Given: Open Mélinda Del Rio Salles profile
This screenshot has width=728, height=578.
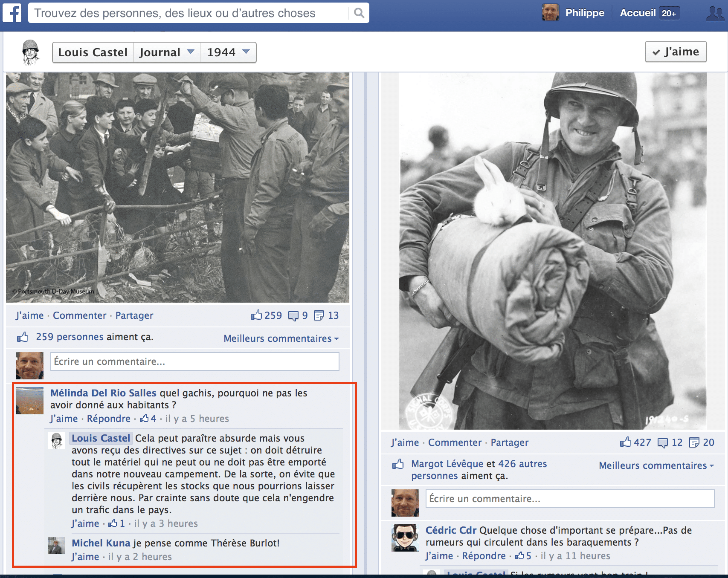Looking at the screenshot, I should click(x=104, y=393).
